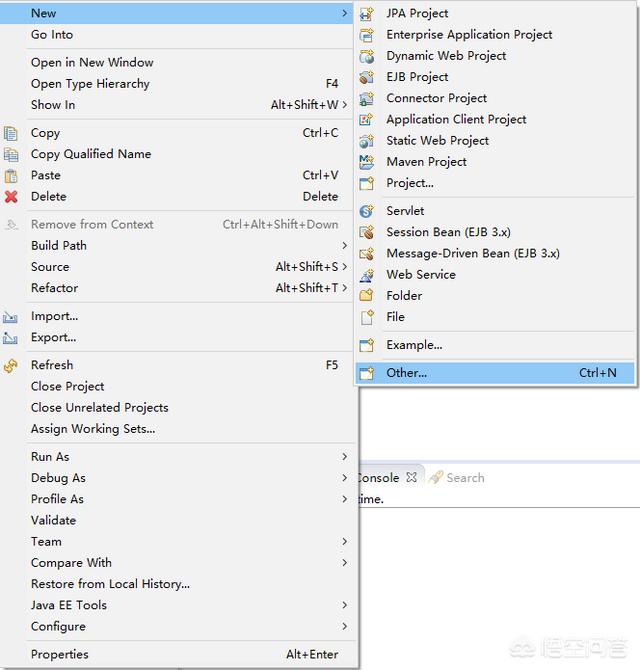Click the Example... wizard icon
640x670 pixels.
367,345
